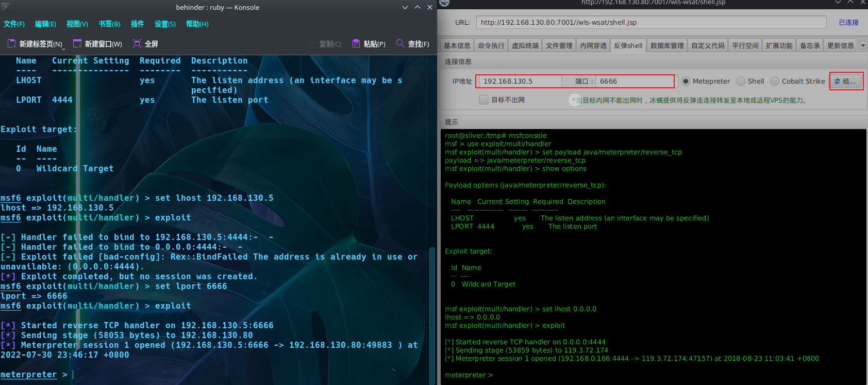868x385 pixels.
Task: Switch to the 命令执行 tab
Action: (491, 45)
